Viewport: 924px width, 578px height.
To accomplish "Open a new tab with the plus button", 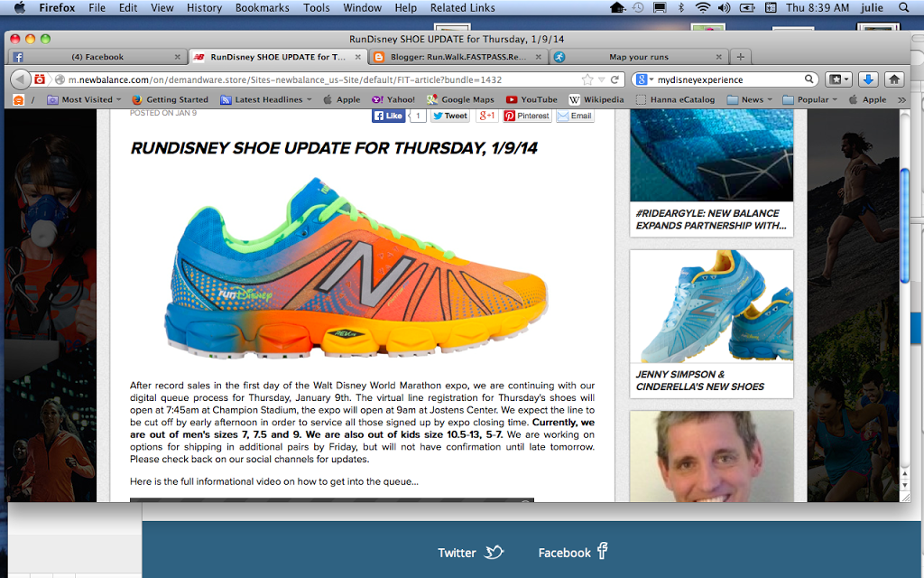I will click(741, 57).
